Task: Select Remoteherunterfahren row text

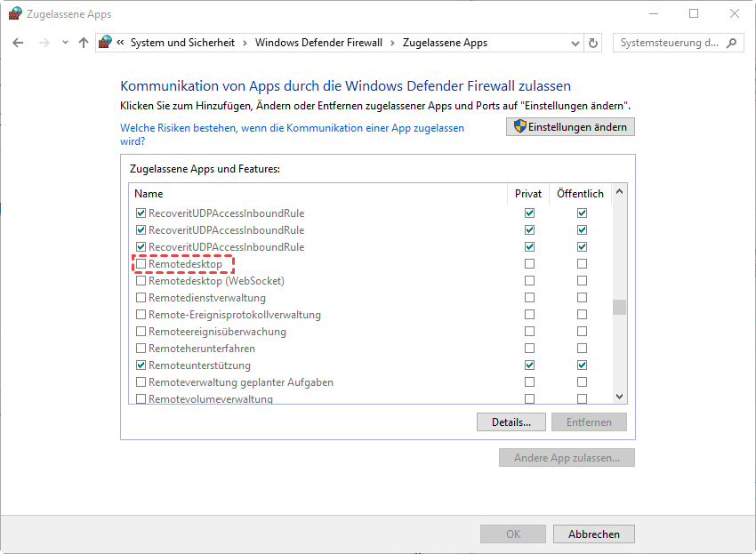Action: (x=202, y=349)
